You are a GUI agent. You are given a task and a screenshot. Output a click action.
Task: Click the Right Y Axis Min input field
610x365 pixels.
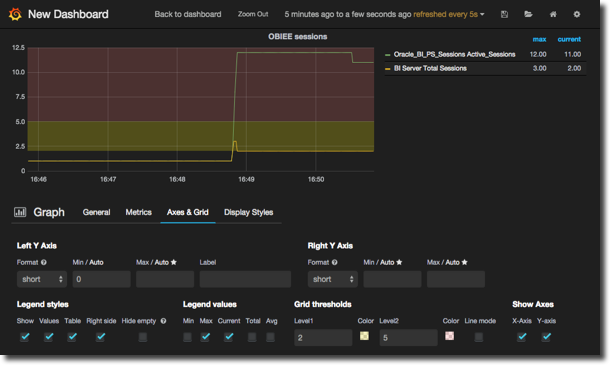click(x=392, y=279)
